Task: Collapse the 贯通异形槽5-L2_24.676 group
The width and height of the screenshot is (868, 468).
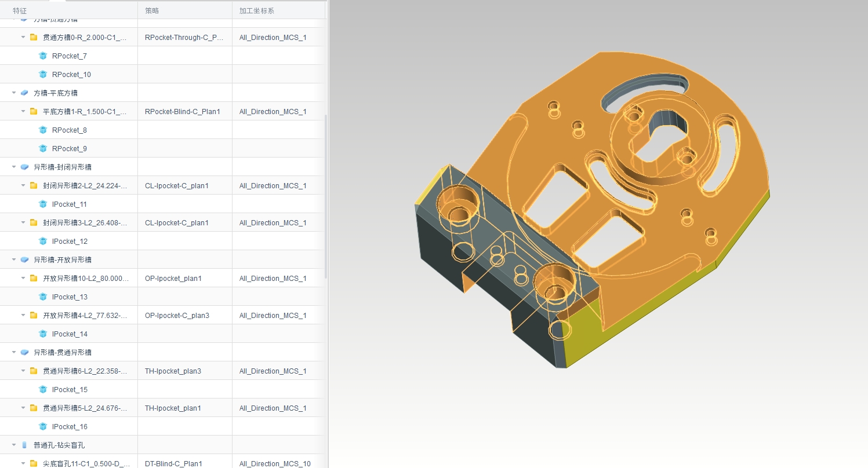Action: pos(23,408)
